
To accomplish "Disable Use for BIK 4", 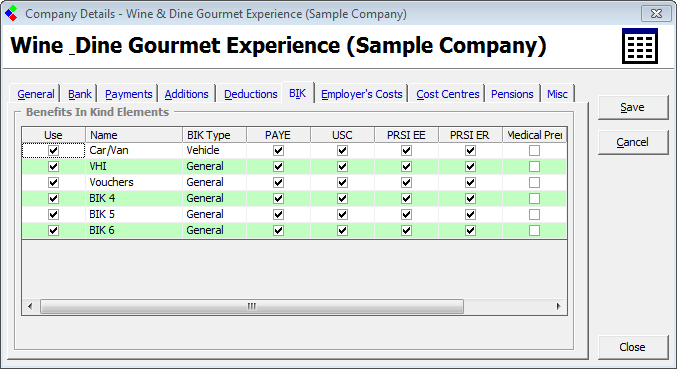I will 54,199.
